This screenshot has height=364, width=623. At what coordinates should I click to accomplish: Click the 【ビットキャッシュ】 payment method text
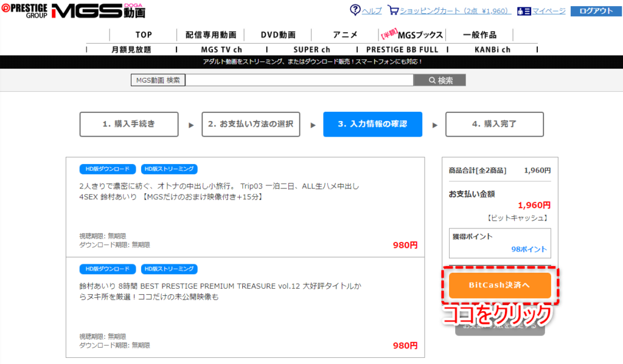click(x=517, y=218)
